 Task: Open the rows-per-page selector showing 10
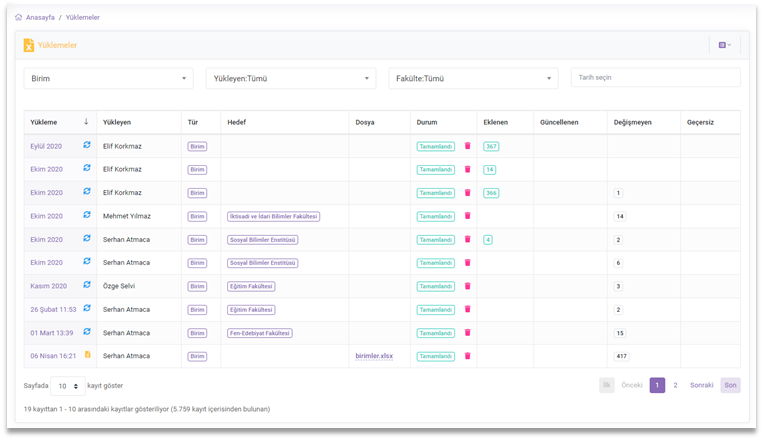click(67, 386)
